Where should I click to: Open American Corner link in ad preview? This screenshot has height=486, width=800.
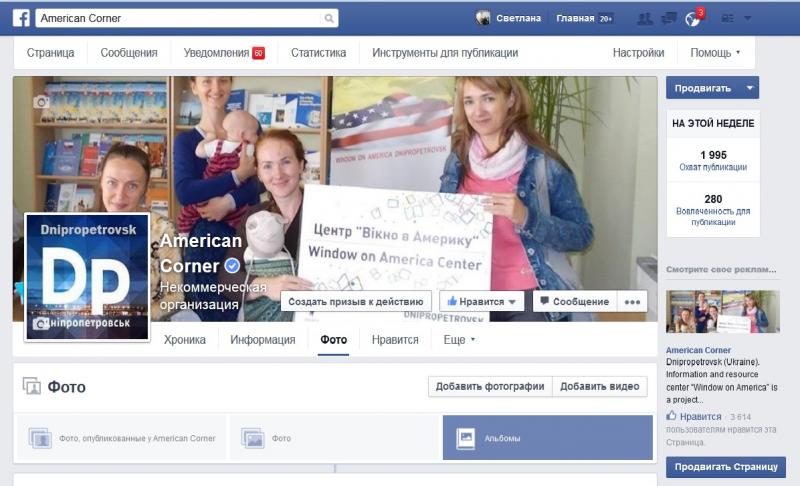tap(698, 350)
